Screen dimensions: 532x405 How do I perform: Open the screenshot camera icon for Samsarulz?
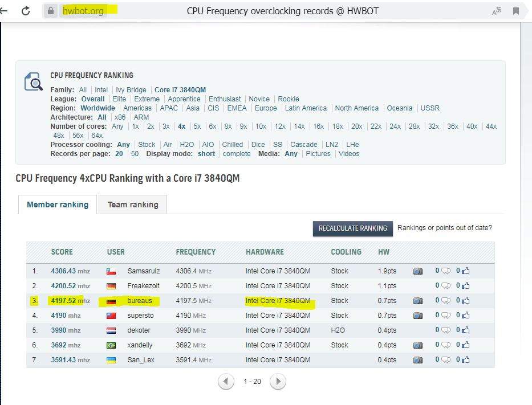417,271
